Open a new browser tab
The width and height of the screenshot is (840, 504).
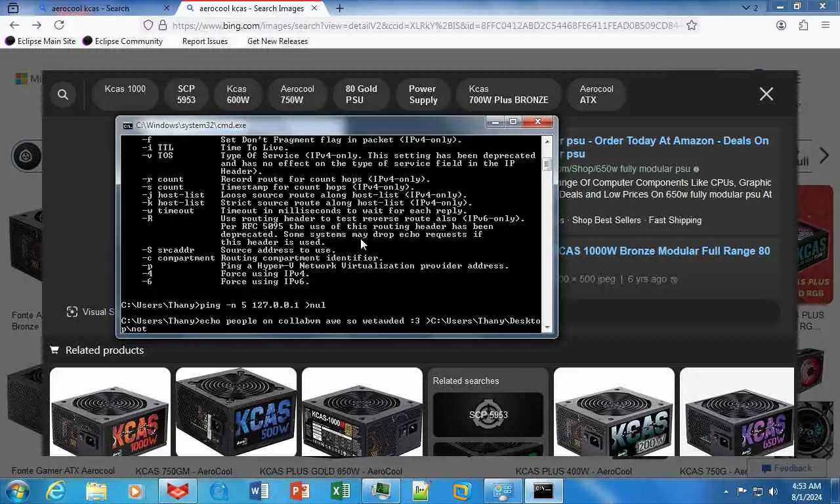click(x=339, y=9)
